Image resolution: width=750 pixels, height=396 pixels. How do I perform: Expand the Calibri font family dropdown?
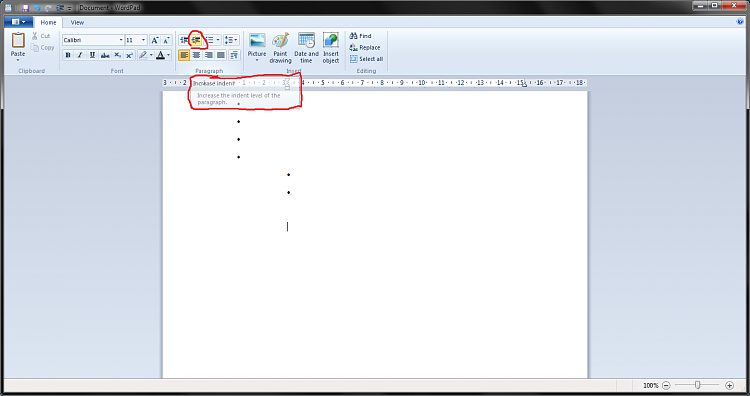[x=121, y=40]
